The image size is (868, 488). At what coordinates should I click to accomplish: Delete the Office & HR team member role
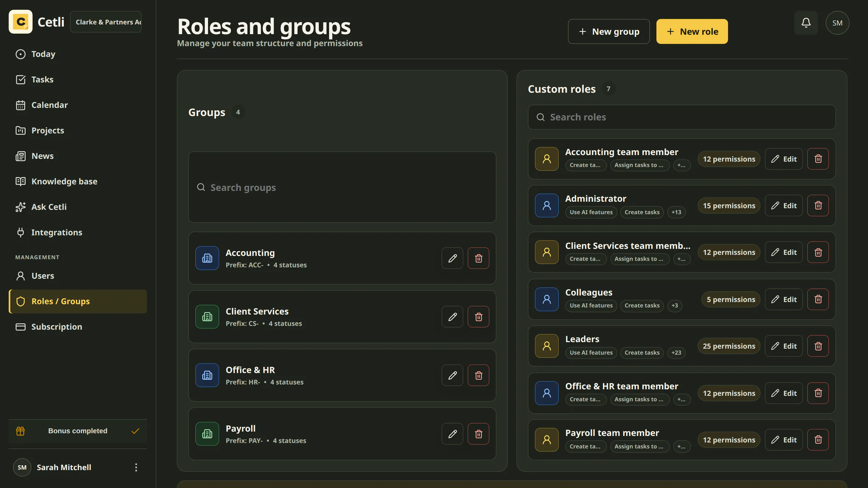[x=818, y=393]
